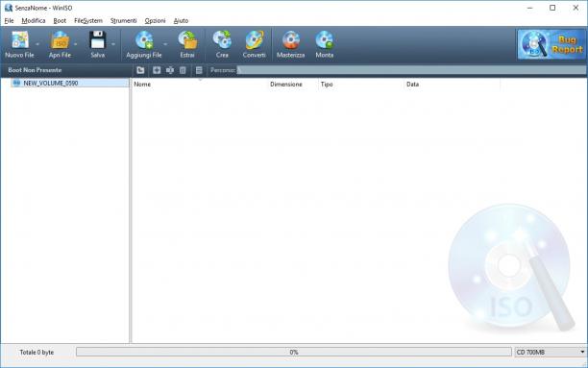Sort by the Data column header
The height and width of the screenshot is (368, 588).
pos(452,84)
